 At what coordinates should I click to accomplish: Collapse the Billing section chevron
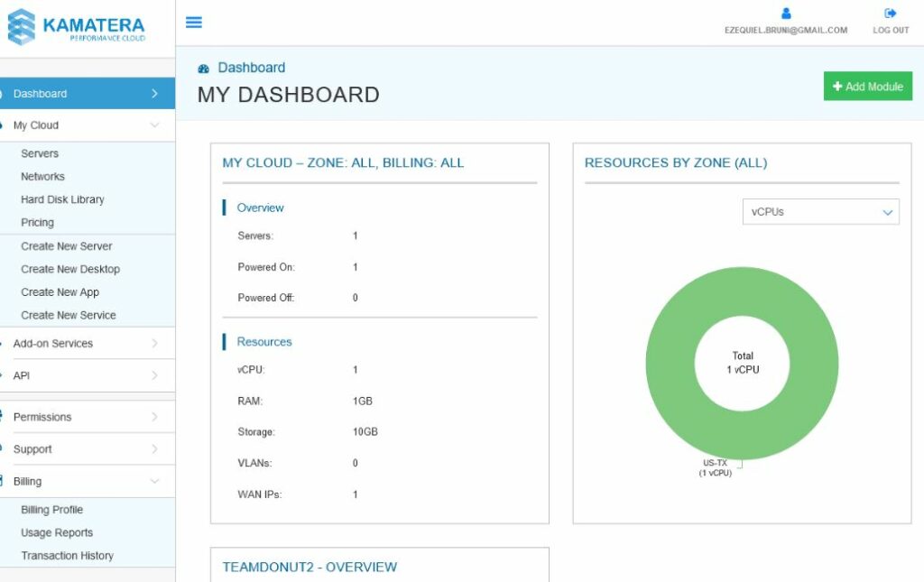coord(154,481)
